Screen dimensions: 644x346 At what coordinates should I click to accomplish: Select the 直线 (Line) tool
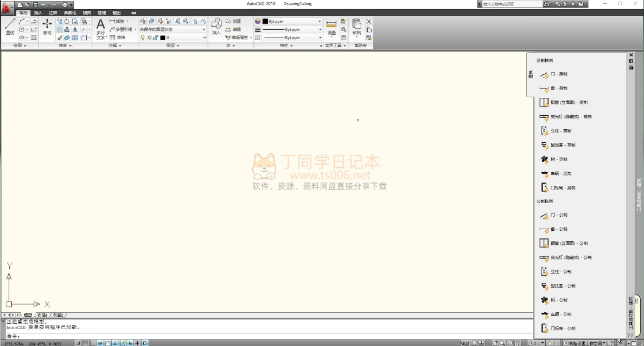(10, 26)
